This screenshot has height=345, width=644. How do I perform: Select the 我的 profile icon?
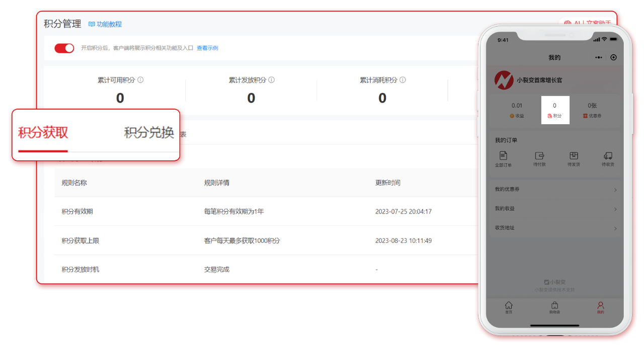(x=600, y=306)
